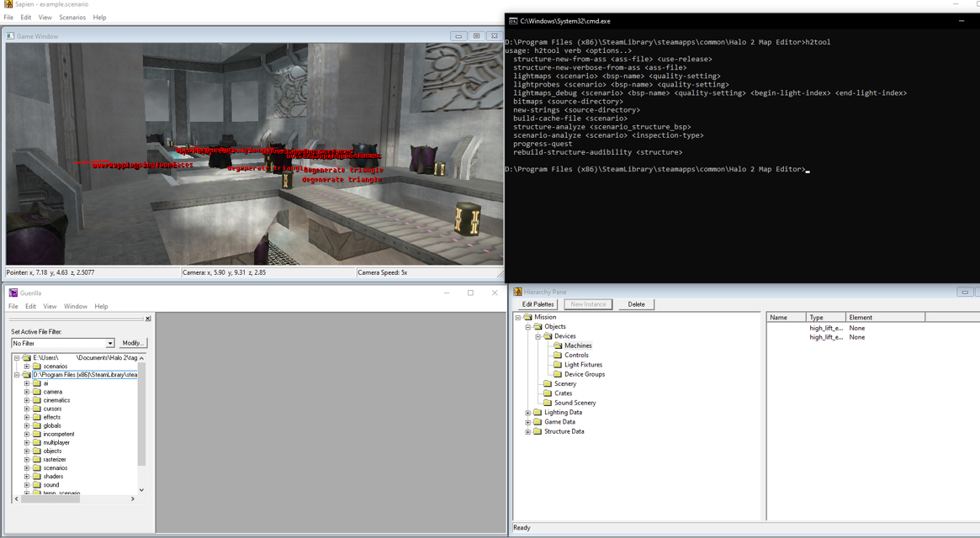The height and width of the screenshot is (538, 980).
Task: Click the Guerilla tree vertical scrollbar down arrow
Action: 141,490
